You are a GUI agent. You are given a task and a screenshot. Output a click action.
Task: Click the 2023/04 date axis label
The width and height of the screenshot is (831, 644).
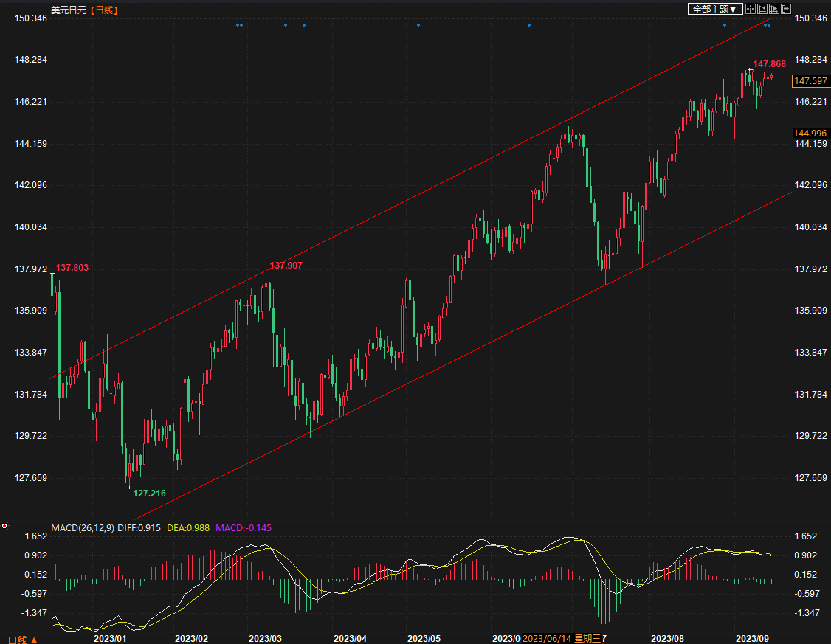pyautogui.click(x=350, y=639)
